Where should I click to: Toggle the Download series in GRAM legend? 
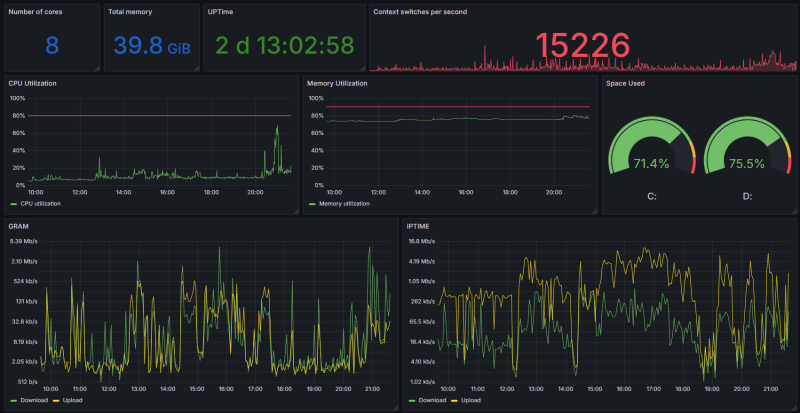[29, 400]
